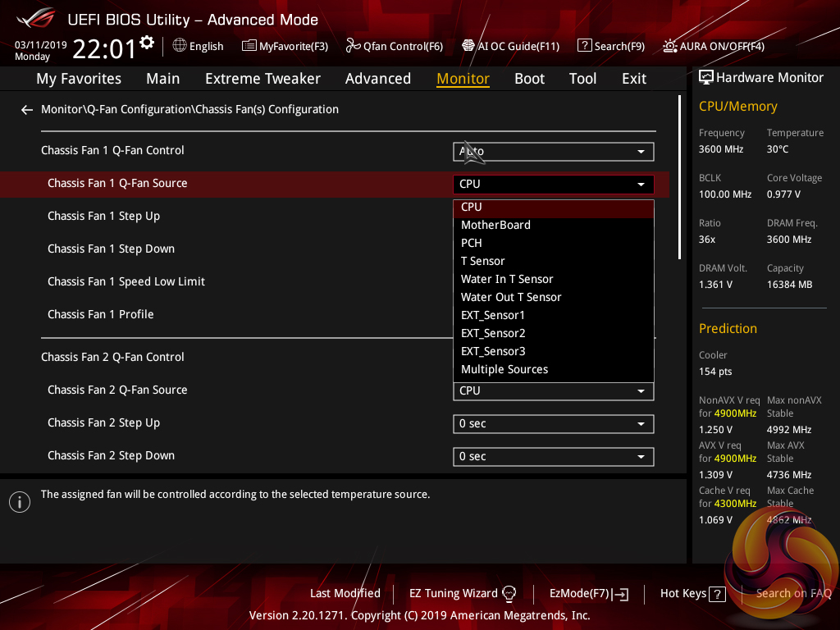Image resolution: width=840 pixels, height=630 pixels.
Task: Choose Multiple Sources option
Action: pyautogui.click(x=554, y=370)
